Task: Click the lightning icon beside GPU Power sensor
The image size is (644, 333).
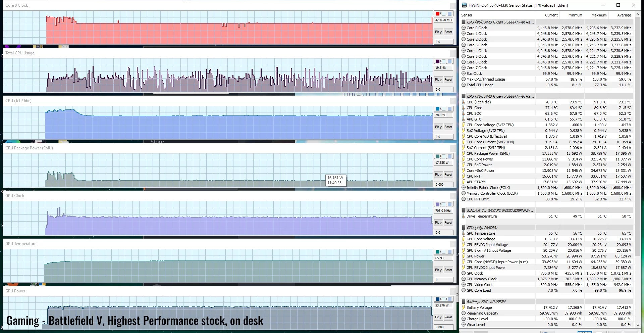Action: point(464,256)
